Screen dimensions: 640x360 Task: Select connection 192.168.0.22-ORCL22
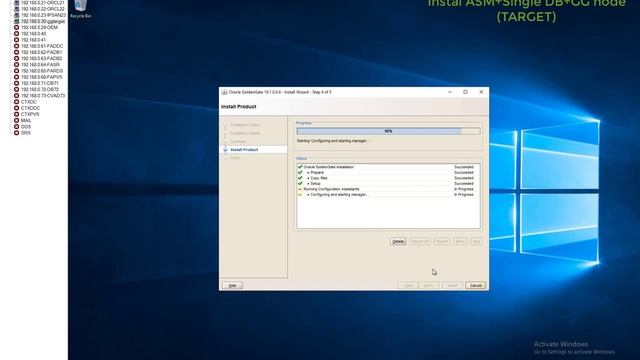[x=42, y=9]
